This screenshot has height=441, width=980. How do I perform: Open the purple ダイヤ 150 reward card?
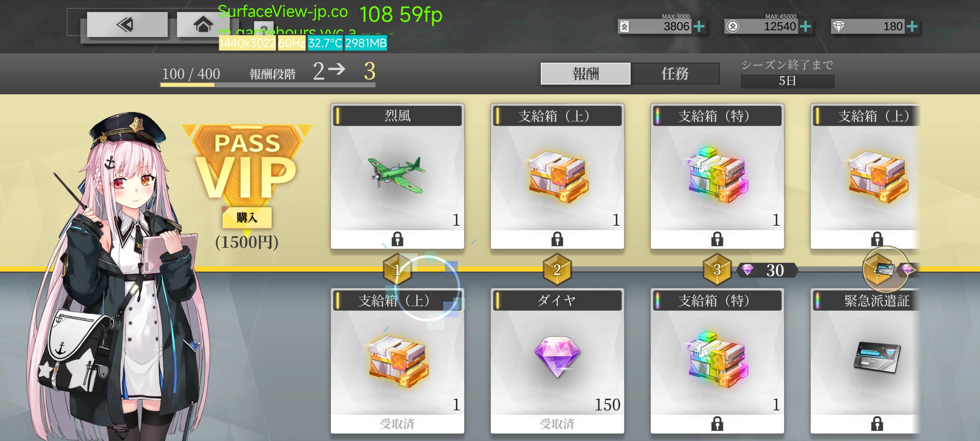(x=557, y=361)
